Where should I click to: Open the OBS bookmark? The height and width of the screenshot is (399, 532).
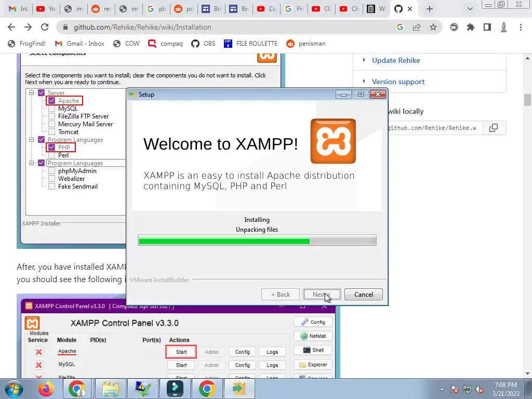203,44
